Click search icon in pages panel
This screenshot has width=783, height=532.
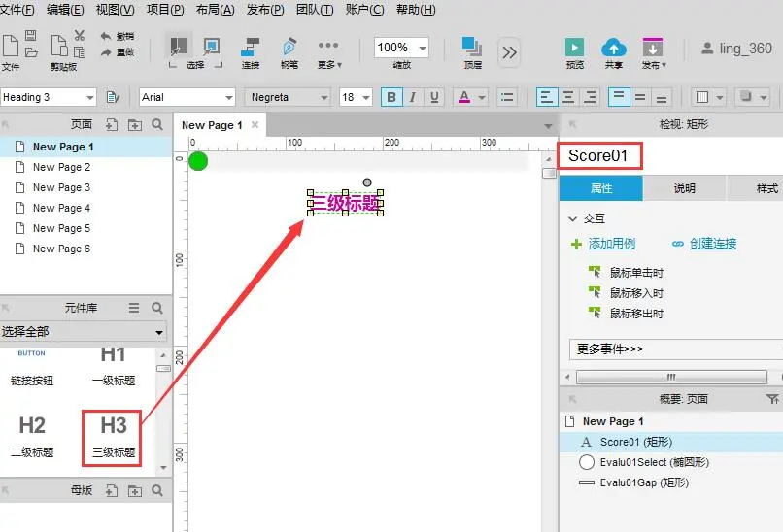(157, 125)
